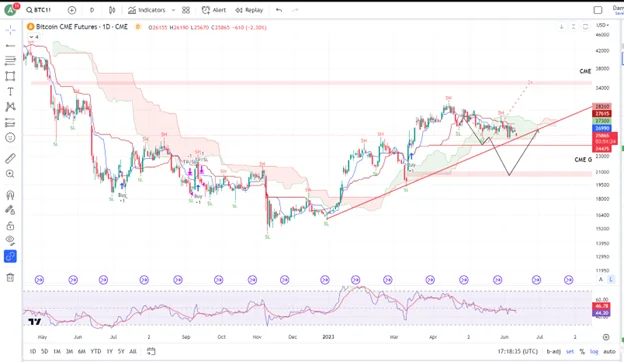
Task: Click the collapse pane control icon
Action: point(573,27)
